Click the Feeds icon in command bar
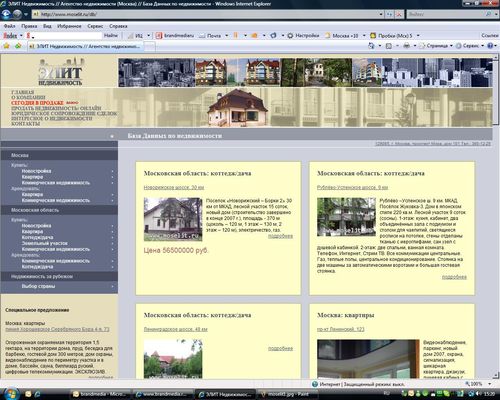500x400 pixels. [389, 46]
